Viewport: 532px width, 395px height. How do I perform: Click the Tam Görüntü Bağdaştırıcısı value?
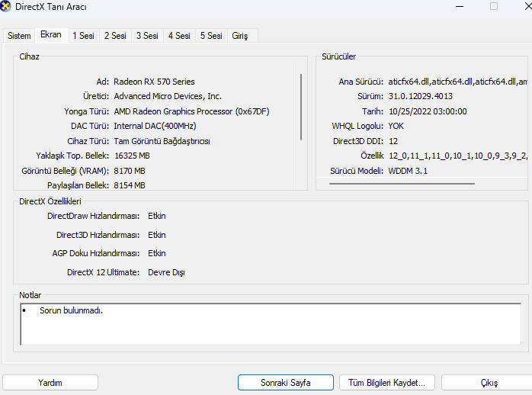pyautogui.click(x=162, y=141)
